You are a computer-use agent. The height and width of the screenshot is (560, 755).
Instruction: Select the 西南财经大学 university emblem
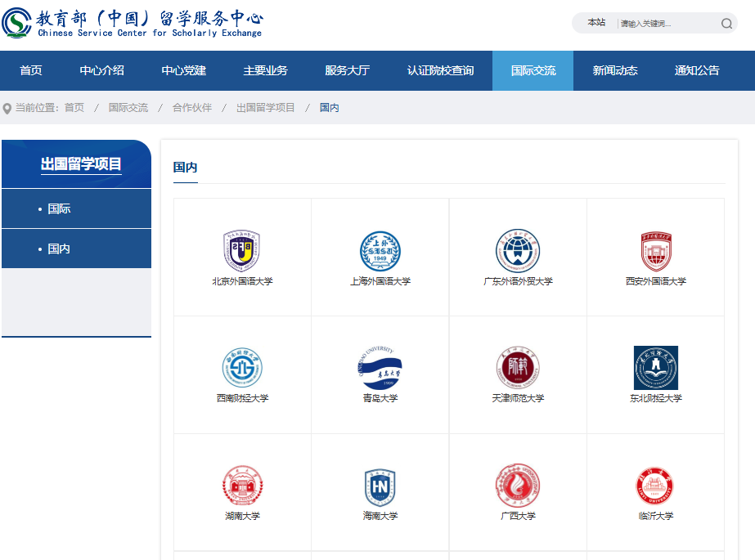point(240,367)
